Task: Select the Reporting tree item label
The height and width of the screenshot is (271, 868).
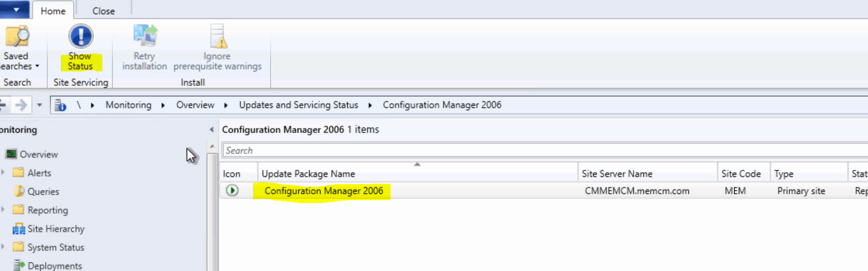Action: click(x=48, y=210)
